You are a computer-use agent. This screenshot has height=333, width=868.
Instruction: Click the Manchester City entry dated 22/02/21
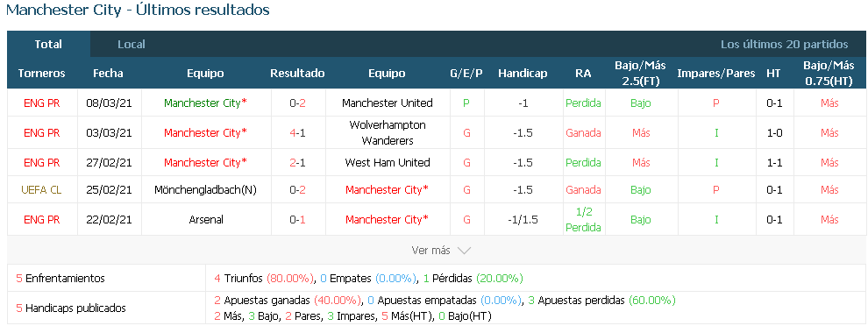pos(387,220)
